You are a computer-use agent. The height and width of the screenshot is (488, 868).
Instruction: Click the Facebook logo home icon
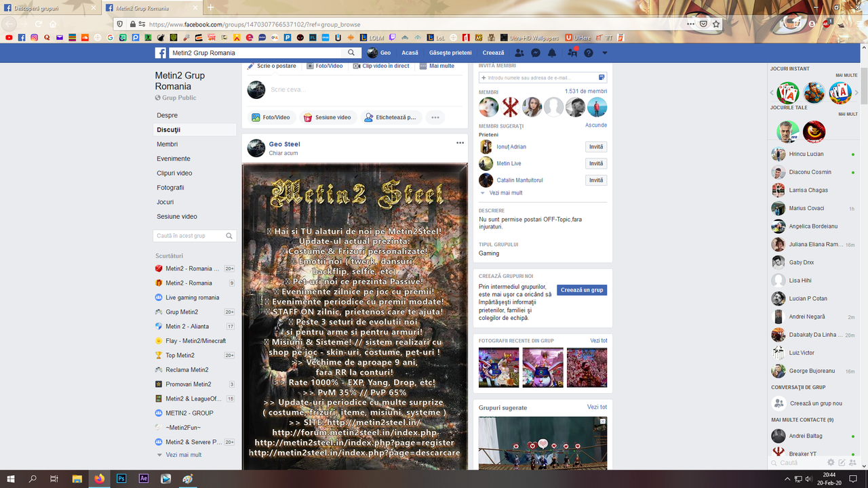pos(161,53)
